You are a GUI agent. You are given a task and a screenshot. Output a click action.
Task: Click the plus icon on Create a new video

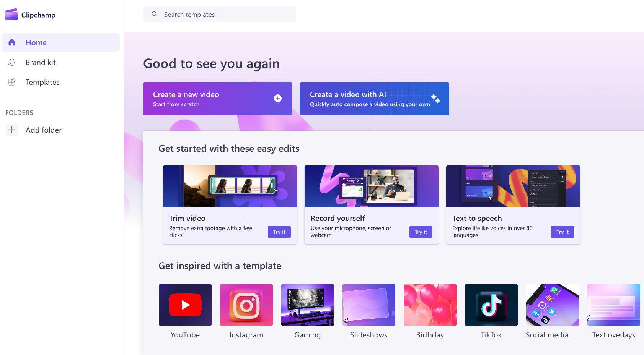[x=278, y=98]
